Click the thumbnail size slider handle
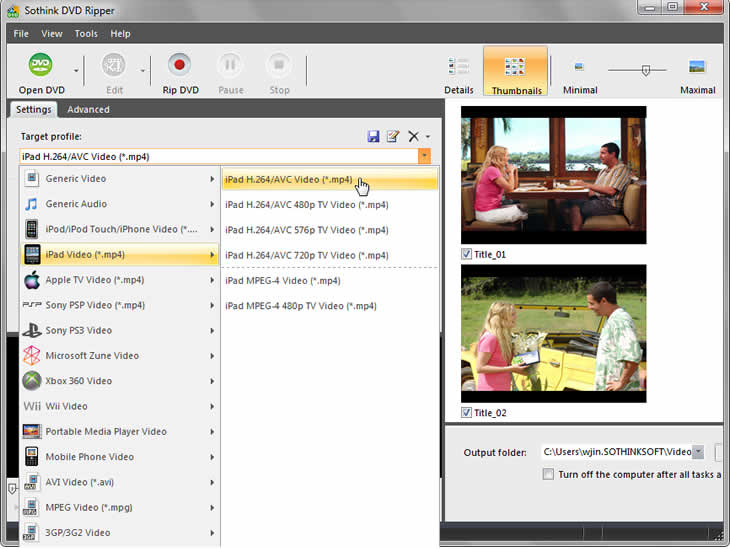This screenshot has width=730, height=549. 645,70
